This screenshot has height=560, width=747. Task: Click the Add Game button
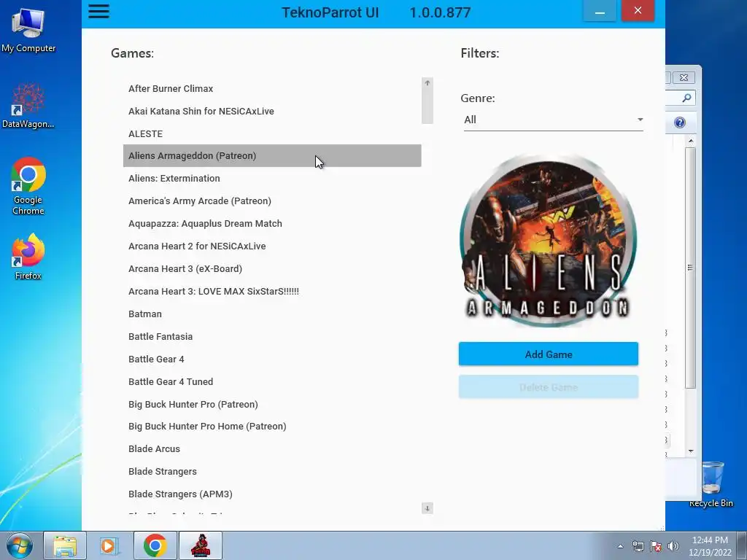549,354
